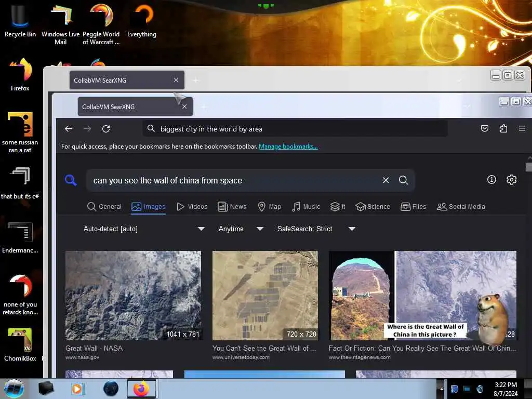Switch to the Files tab
The image size is (532, 399).
(x=413, y=207)
